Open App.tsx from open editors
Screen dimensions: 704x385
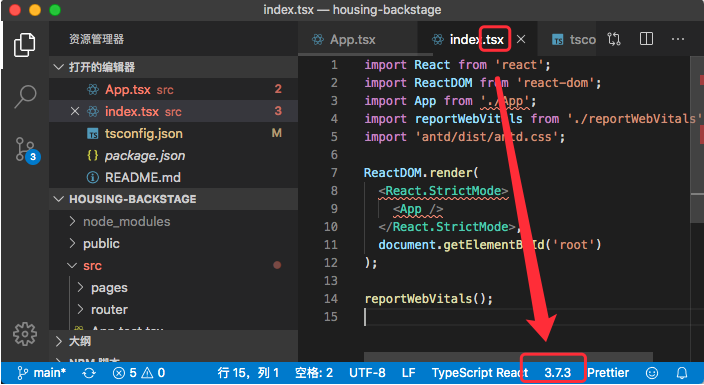coord(174,89)
